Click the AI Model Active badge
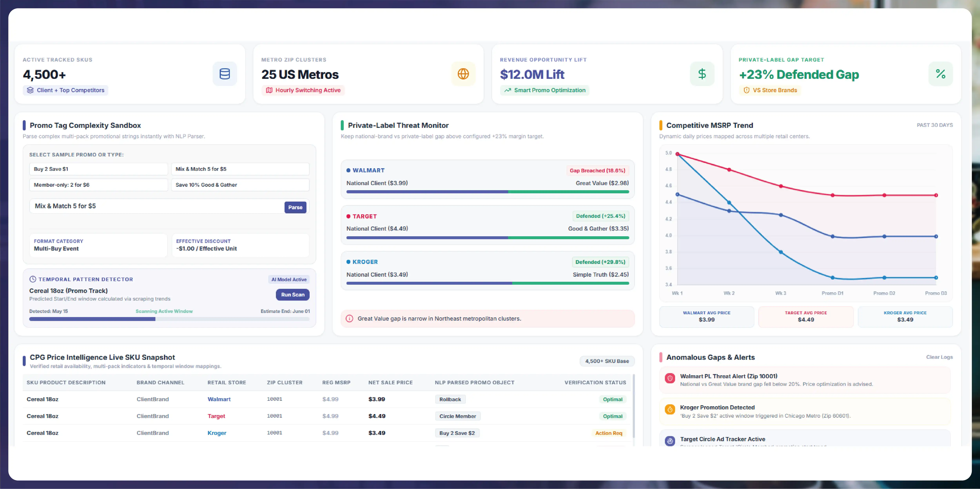The width and height of the screenshot is (980, 489). pos(289,279)
